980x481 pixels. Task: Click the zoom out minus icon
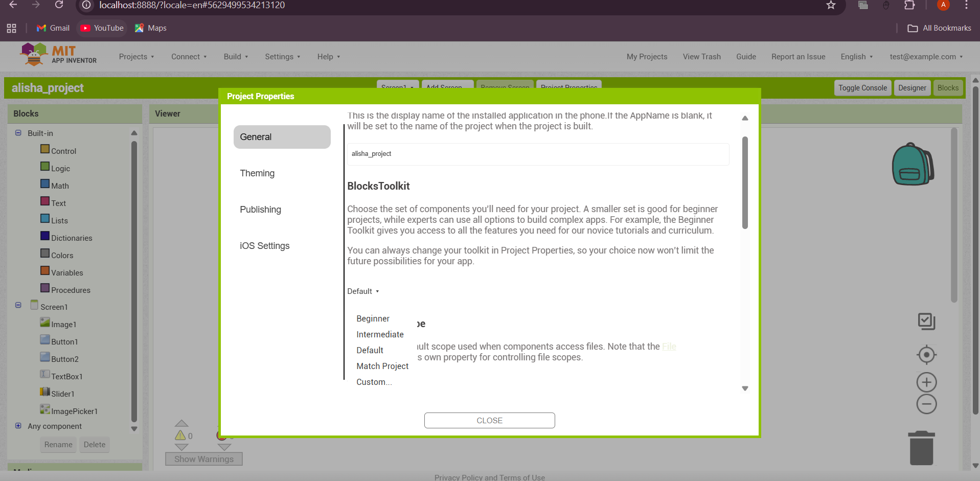(x=926, y=404)
